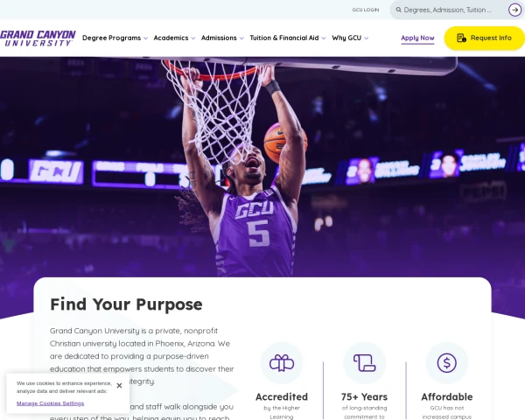Image resolution: width=525 pixels, height=420 pixels.
Task: Expand the Admissions dropdown chevron
Action: click(x=241, y=38)
